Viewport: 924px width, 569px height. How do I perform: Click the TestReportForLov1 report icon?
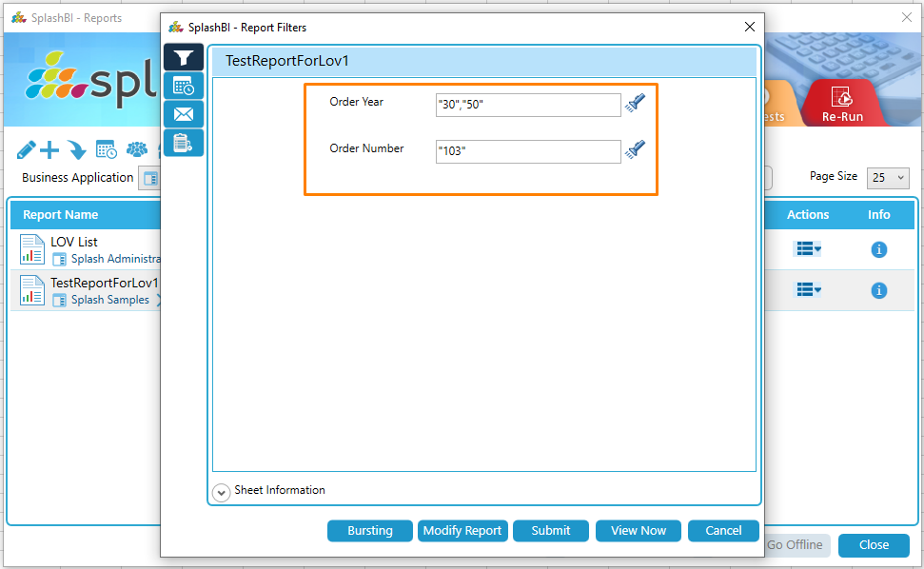pos(31,290)
